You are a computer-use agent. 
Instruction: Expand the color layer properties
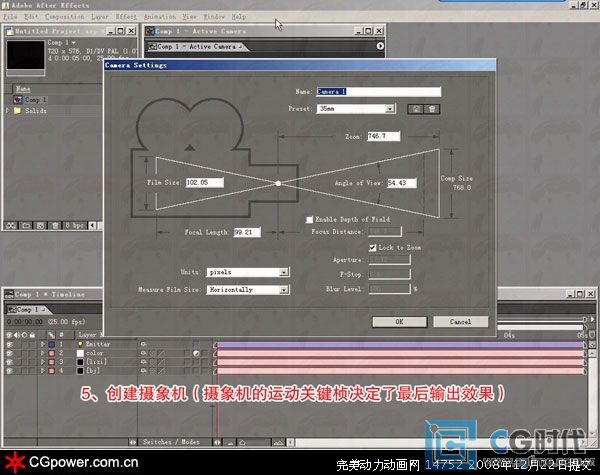coord(43,353)
